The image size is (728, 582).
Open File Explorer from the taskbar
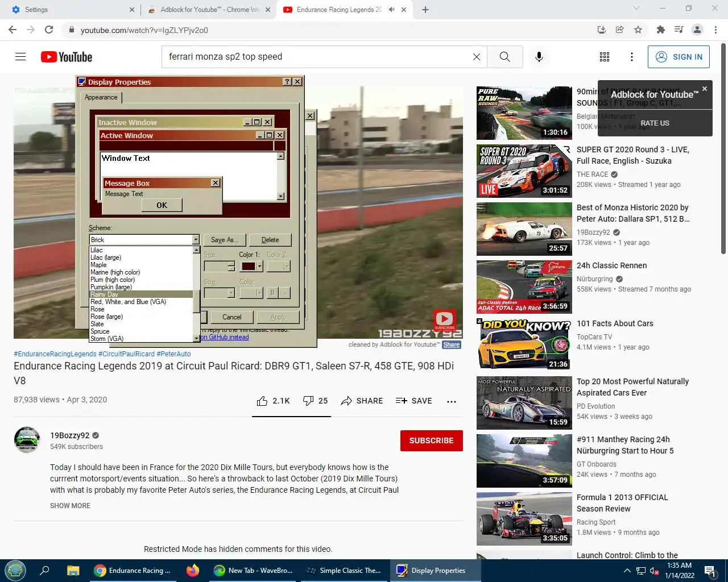pos(73,570)
